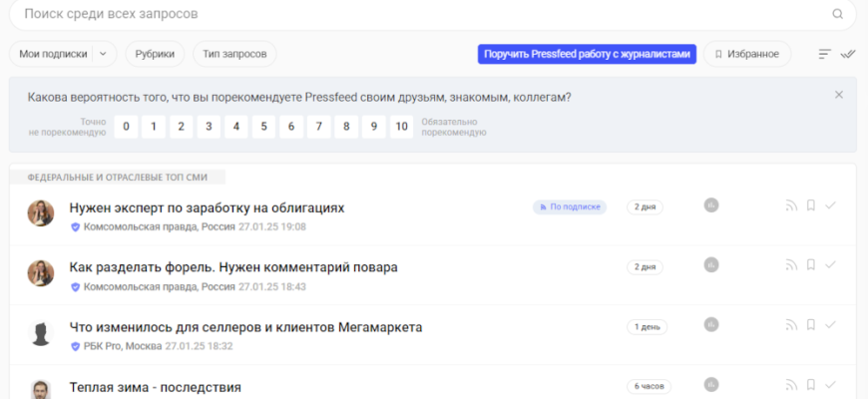
Task: Open the Как разделать форель request
Action: click(x=233, y=267)
